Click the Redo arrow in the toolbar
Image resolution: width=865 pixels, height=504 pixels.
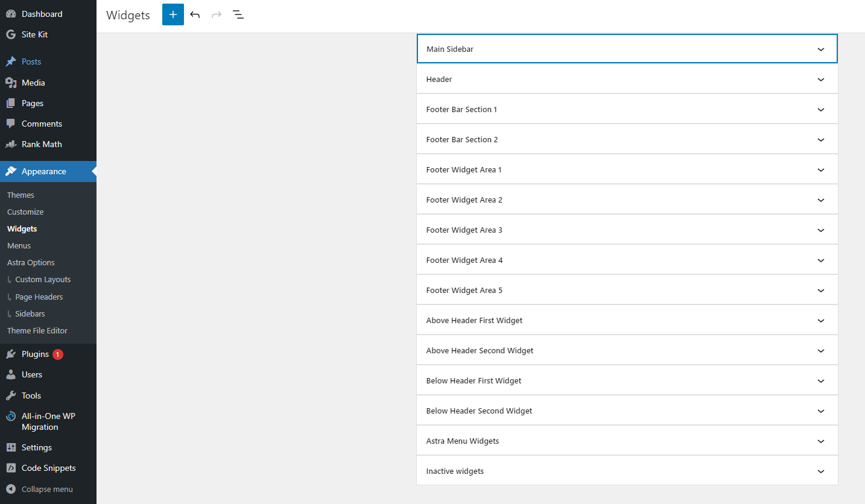(216, 14)
